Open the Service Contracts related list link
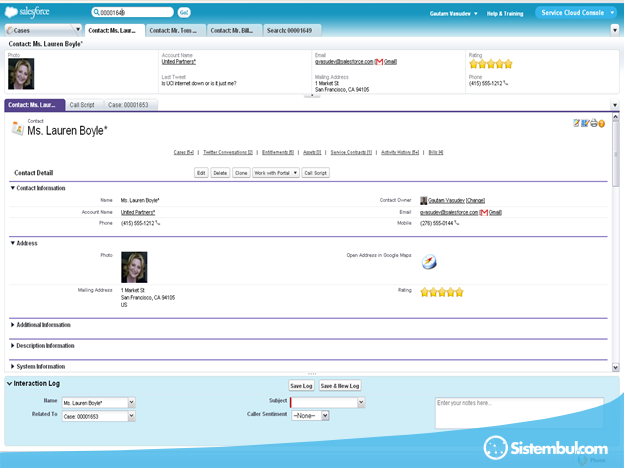 pyautogui.click(x=351, y=152)
